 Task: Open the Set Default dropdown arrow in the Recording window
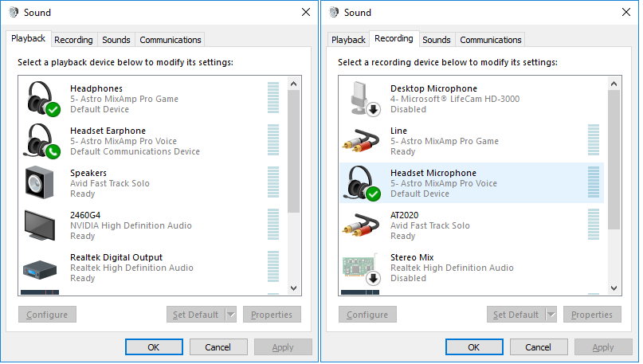[551, 315]
